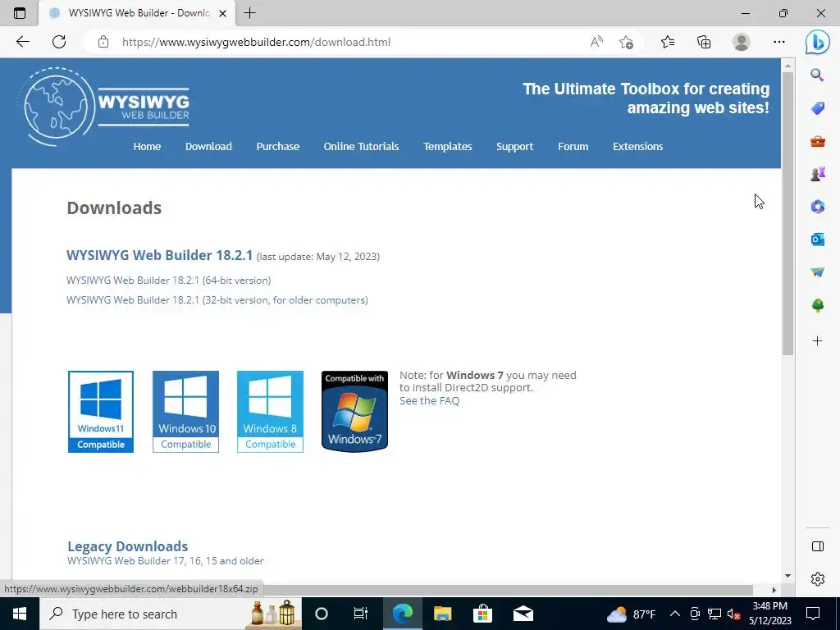This screenshot has height=630, width=840.
Task: Click the Windows 8 Compatible badge
Action: click(270, 412)
